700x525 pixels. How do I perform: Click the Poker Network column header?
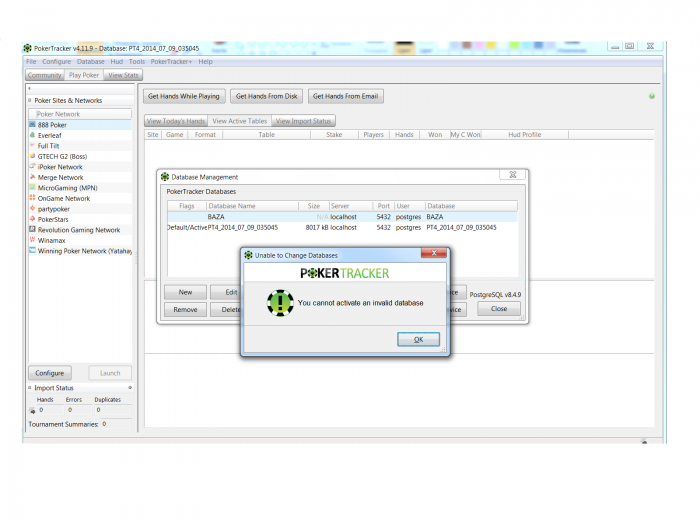coord(80,114)
